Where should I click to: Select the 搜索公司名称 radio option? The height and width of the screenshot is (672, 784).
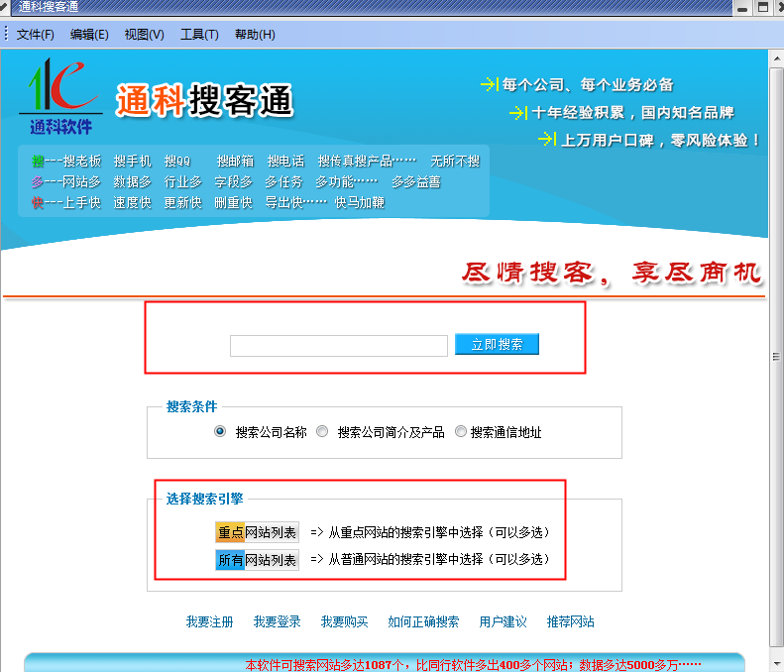pyautogui.click(x=220, y=431)
